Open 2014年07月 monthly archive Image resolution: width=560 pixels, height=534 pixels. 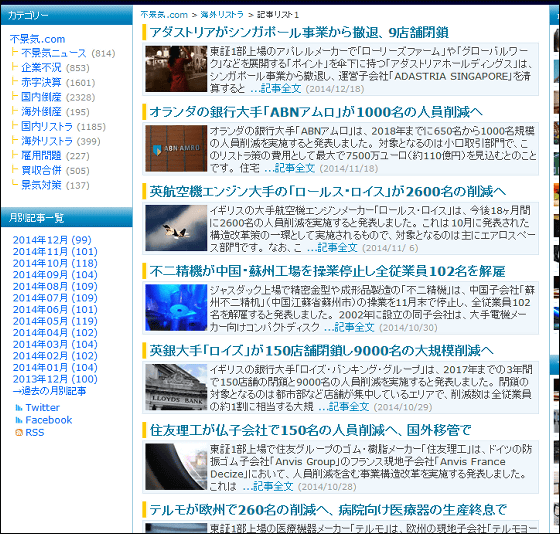pos(55,298)
